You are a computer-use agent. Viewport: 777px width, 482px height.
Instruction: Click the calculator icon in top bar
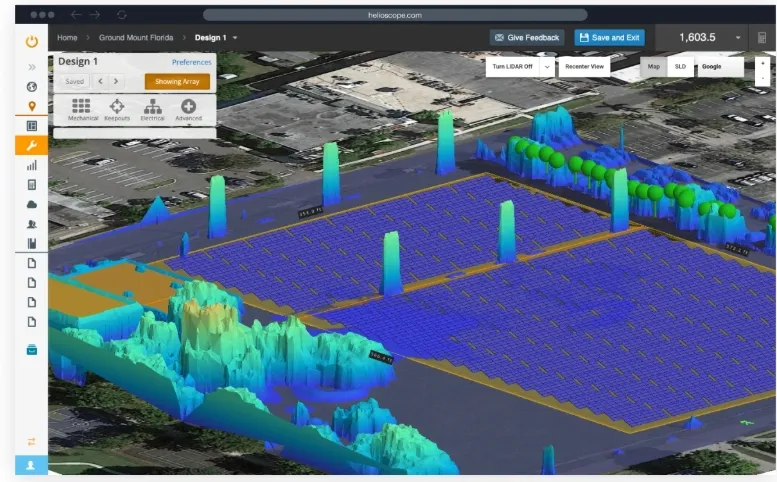click(762, 37)
